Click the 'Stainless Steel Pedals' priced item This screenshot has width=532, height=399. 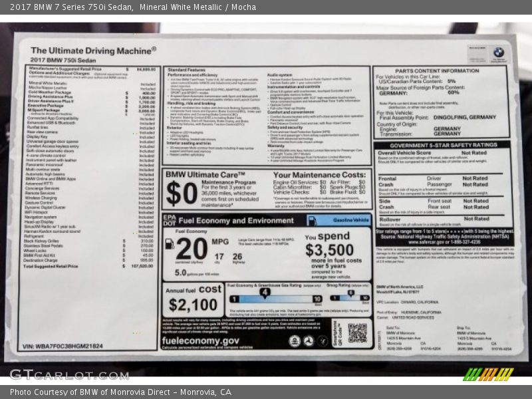click(88, 245)
